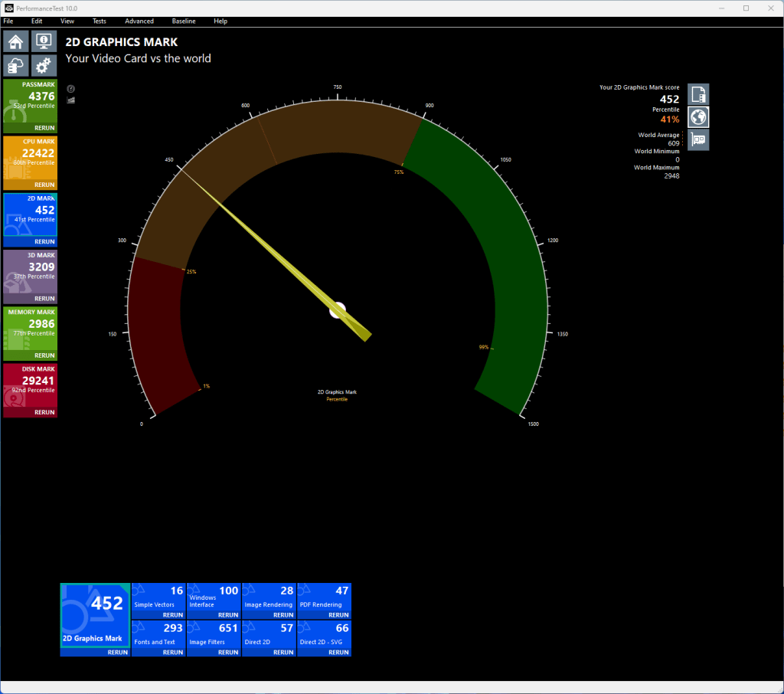Click the dark red gauge segment
784x694 pixels.
tap(158, 330)
